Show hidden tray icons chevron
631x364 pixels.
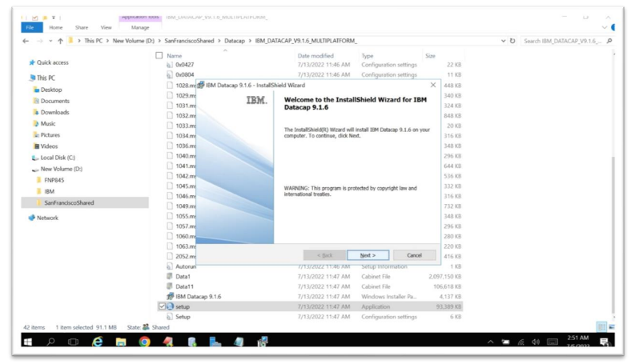pos(490,342)
